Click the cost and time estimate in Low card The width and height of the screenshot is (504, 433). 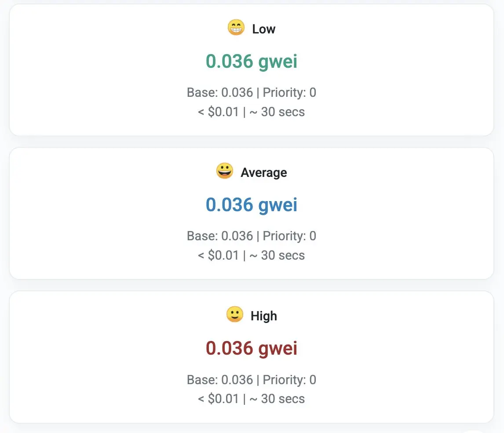click(x=252, y=112)
